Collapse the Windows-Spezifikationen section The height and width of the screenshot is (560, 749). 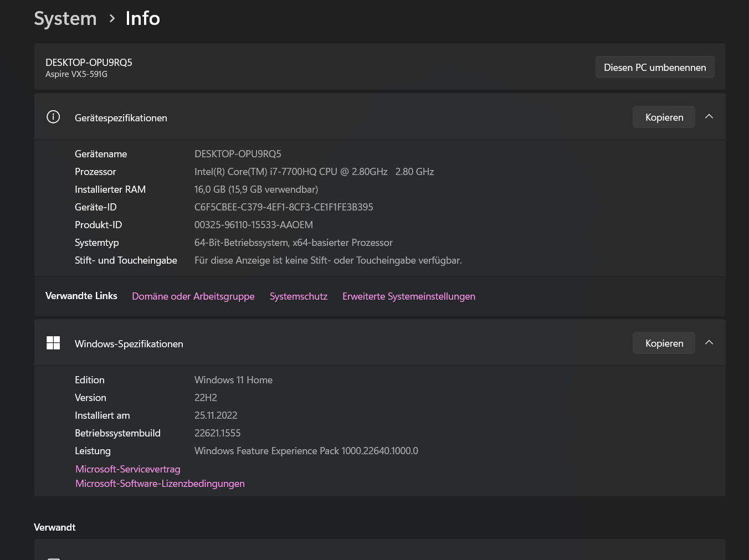click(709, 342)
